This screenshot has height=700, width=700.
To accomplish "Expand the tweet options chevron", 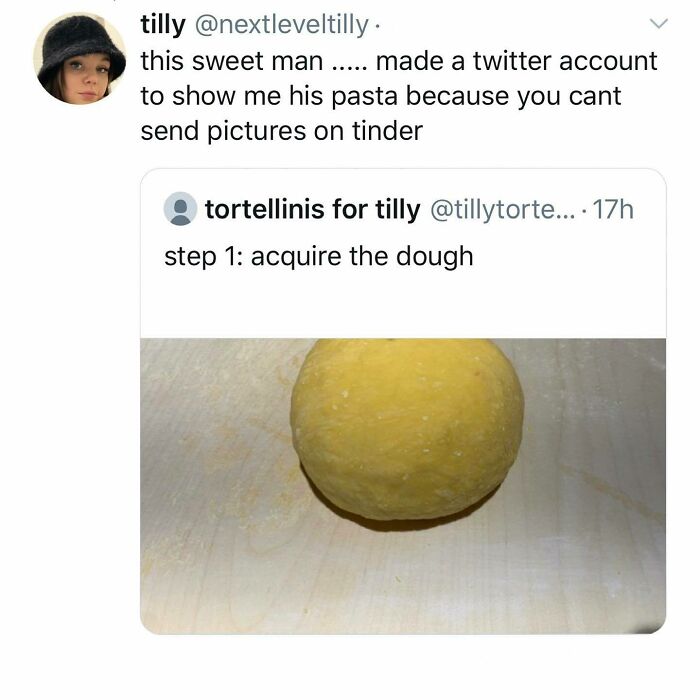I will [657, 23].
